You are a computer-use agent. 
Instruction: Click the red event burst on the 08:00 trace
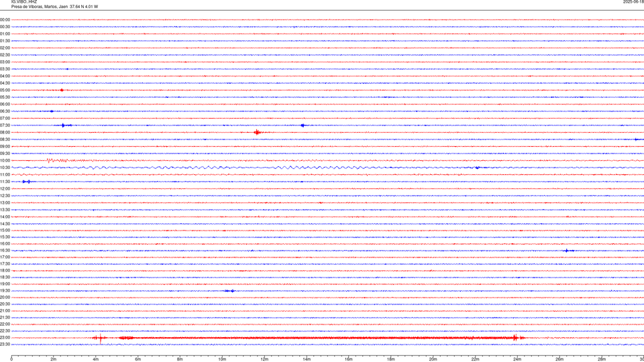[257, 132]
